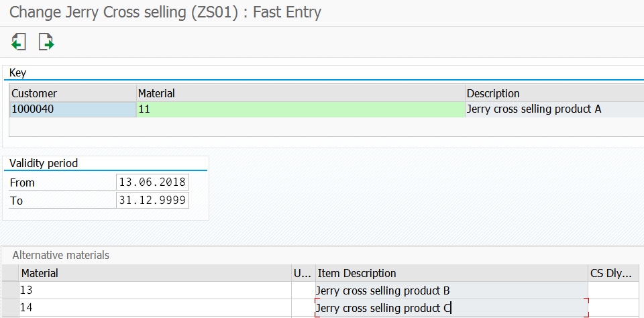Viewport: 644px width, 318px height.
Task: Click the U... unit column header
Action: click(x=303, y=273)
